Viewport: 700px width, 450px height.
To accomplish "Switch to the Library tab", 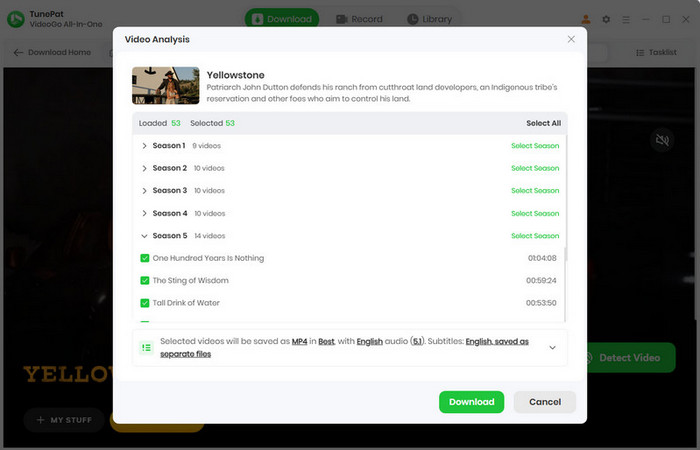I will 429,19.
